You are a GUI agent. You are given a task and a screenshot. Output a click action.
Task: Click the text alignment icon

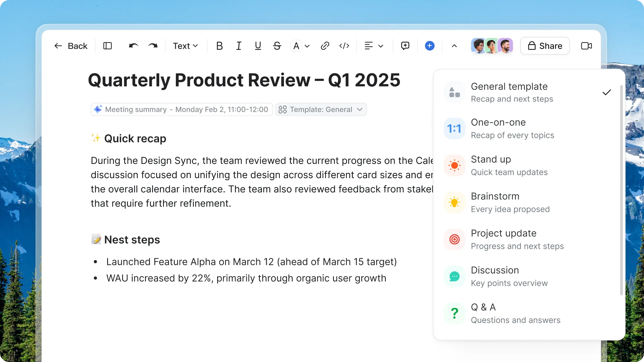(x=369, y=46)
